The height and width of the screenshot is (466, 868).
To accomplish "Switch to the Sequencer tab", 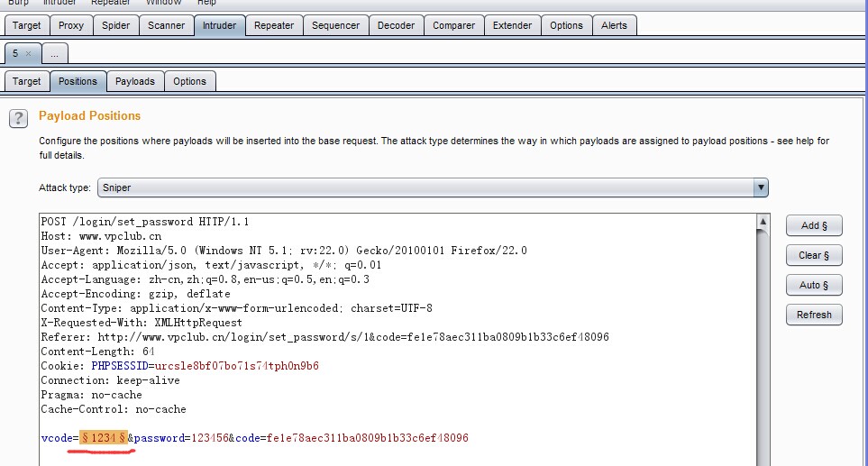I will coord(335,25).
